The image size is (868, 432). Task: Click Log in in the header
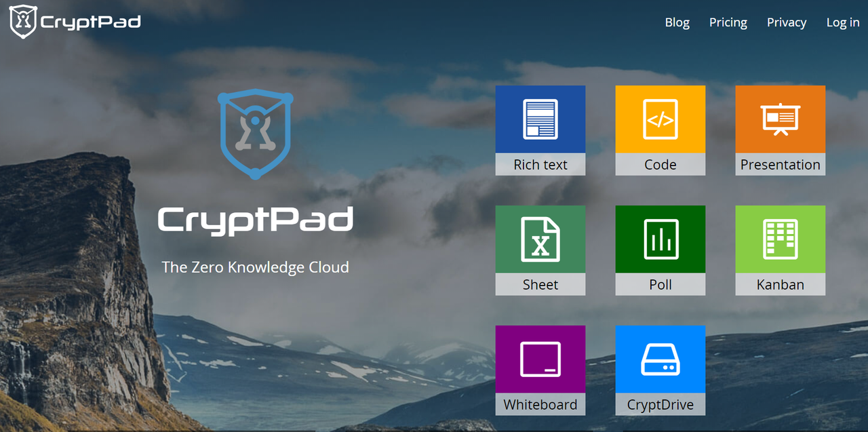click(843, 22)
